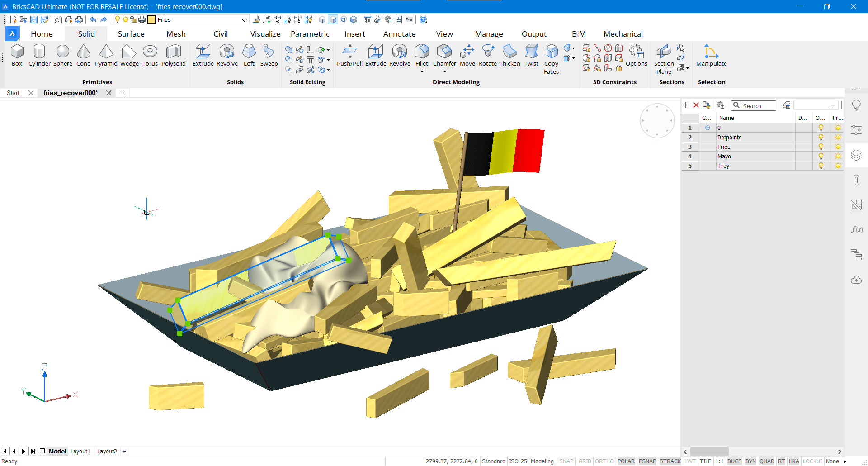The width and height of the screenshot is (868, 466).
Task: Toggle ESNAP entity snap
Action: click(x=647, y=461)
